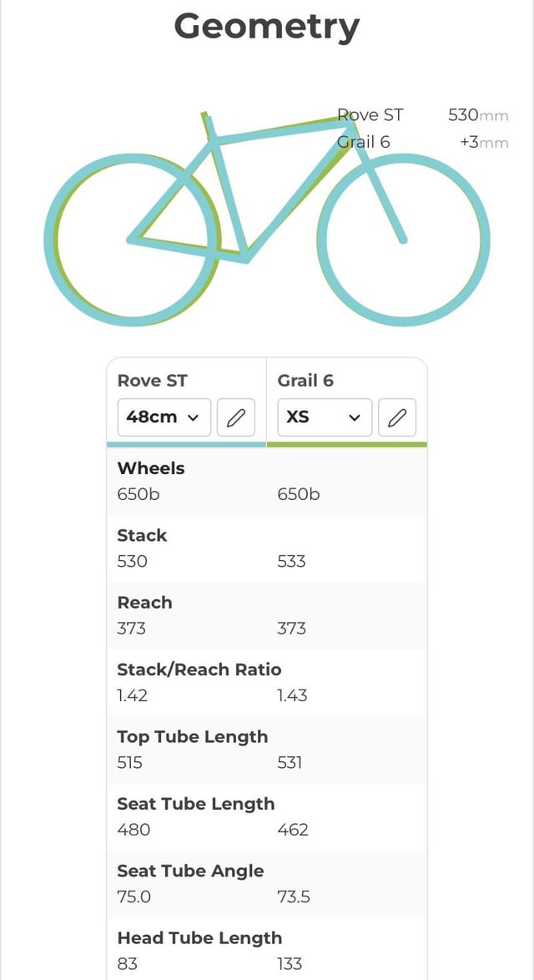Screen dimensions: 534x980
Task: Select the Rove ST diagram legend label
Action: tap(370, 115)
